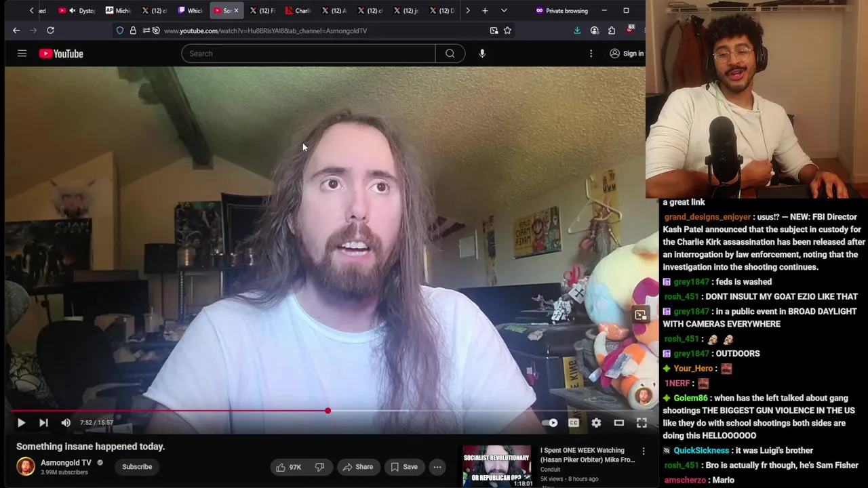The width and height of the screenshot is (868, 488).
Task: Open the player settings gear
Action: (596, 423)
